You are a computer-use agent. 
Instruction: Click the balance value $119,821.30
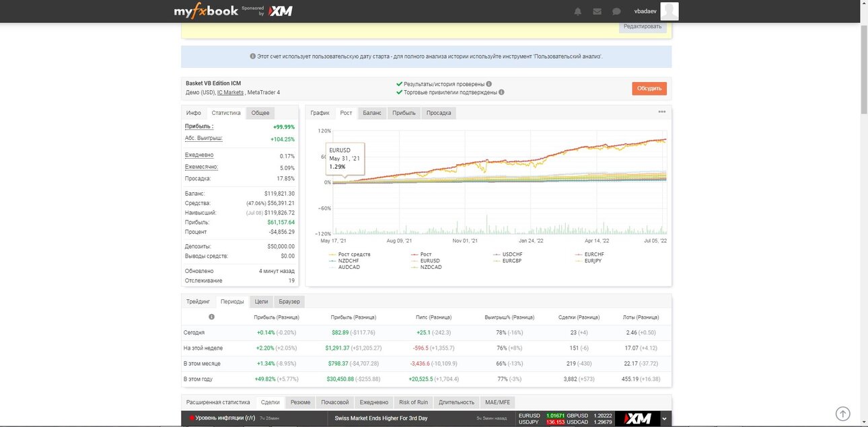pyautogui.click(x=279, y=194)
